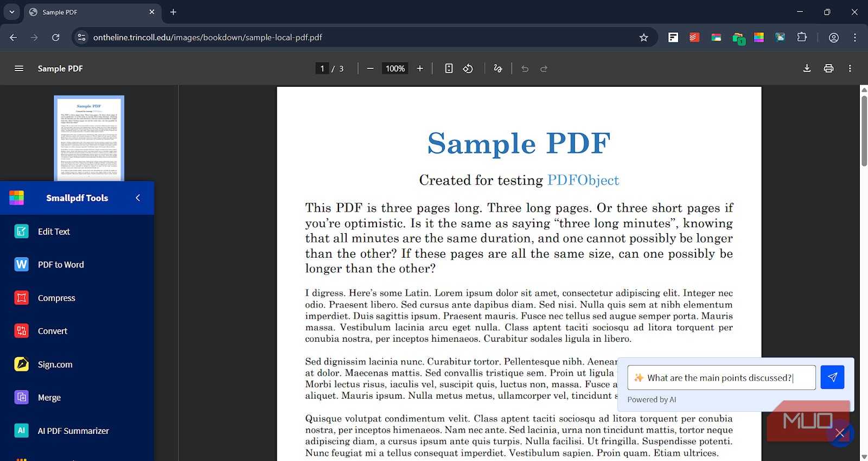868x461 pixels.
Task: Rotate the PDF counterclockwise
Action: click(x=468, y=68)
